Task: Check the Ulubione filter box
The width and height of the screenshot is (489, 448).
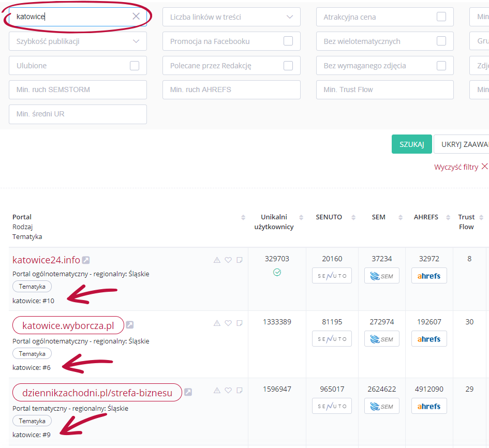Action: tap(135, 66)
